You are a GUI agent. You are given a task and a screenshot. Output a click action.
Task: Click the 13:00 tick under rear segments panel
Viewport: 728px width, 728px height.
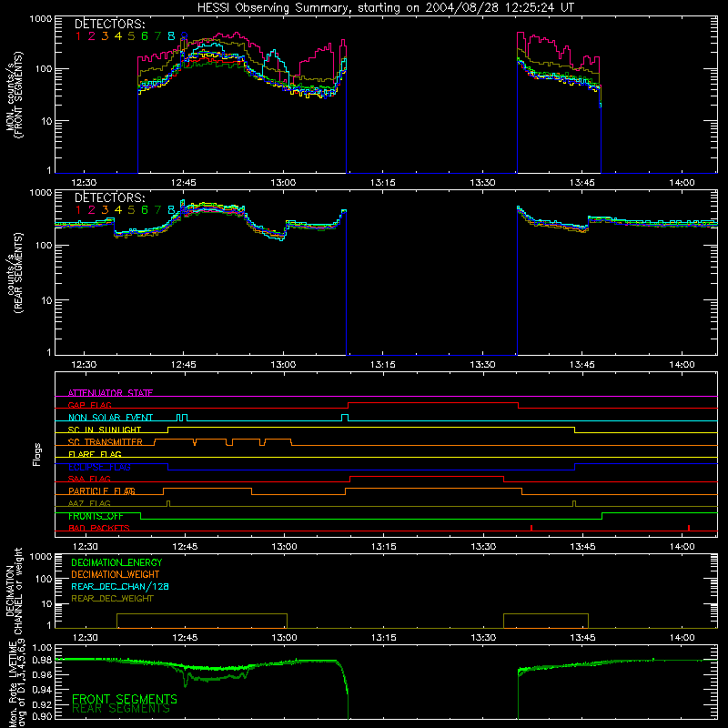[x=283, y=365]
